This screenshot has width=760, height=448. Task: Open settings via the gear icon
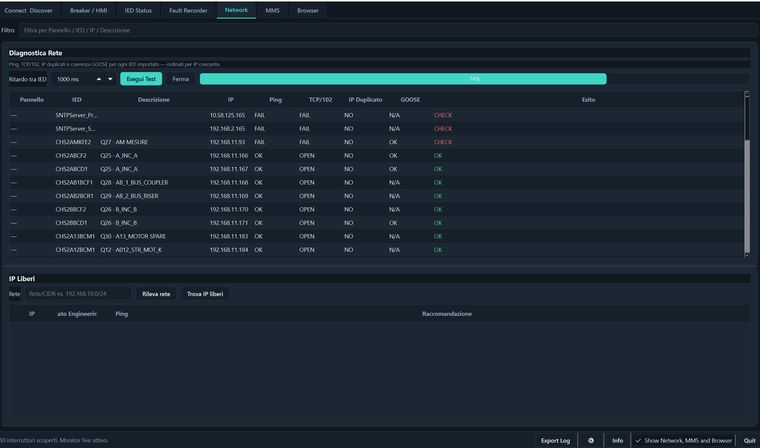[x=591, y=440]
